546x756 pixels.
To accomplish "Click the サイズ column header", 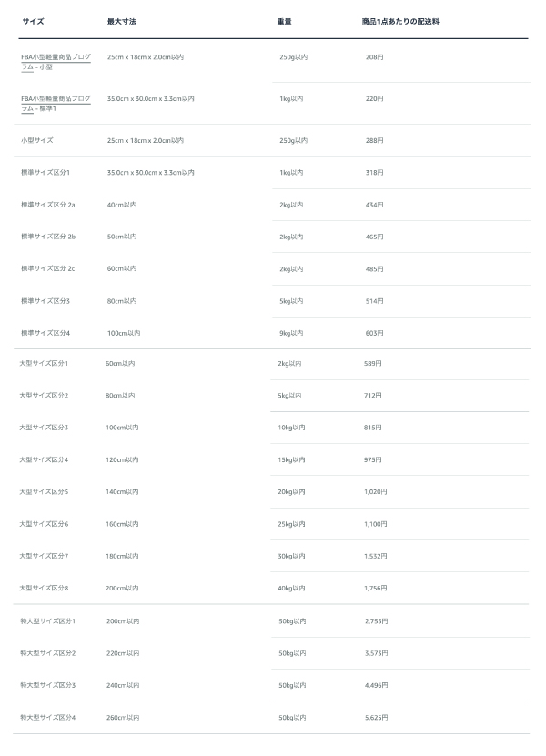I will coord(33,21).
